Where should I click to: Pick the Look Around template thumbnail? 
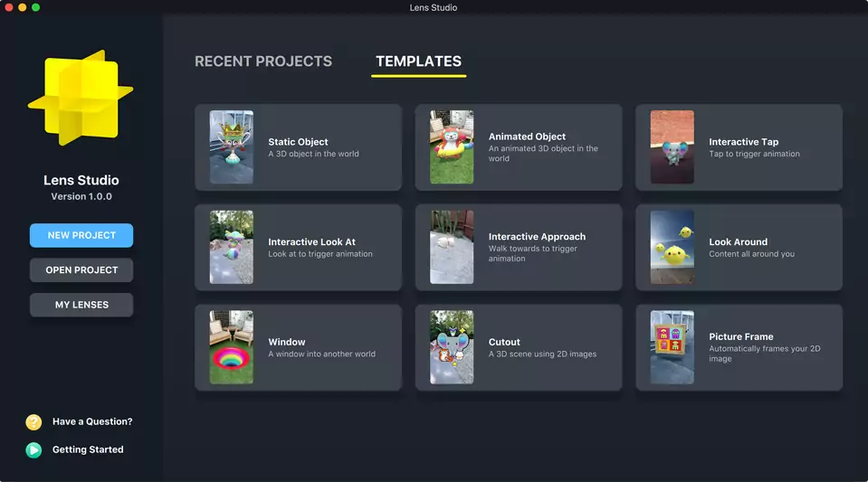pos(672,247)
